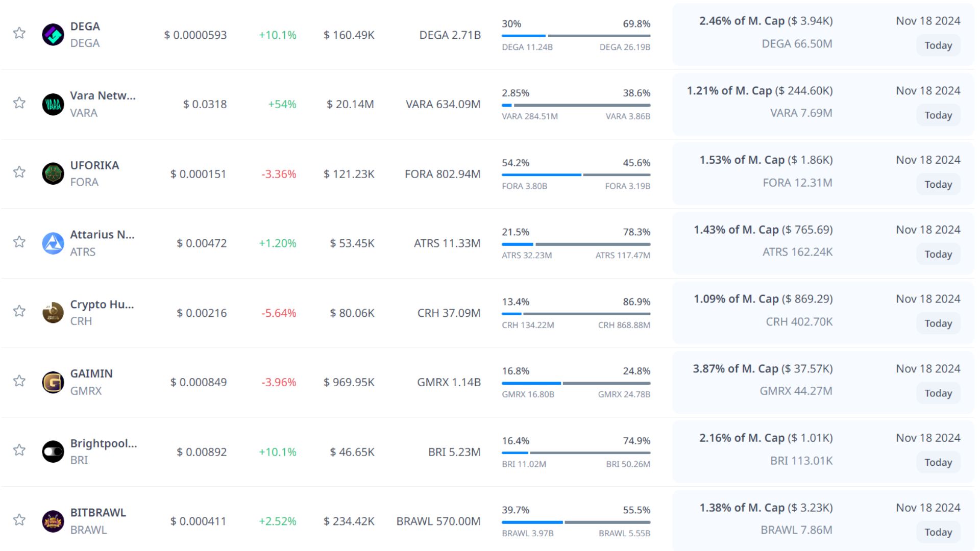Click the BITBRAWL coin logo icon
The width and height of the screenshot is (980, 551).
coord(53,521)
